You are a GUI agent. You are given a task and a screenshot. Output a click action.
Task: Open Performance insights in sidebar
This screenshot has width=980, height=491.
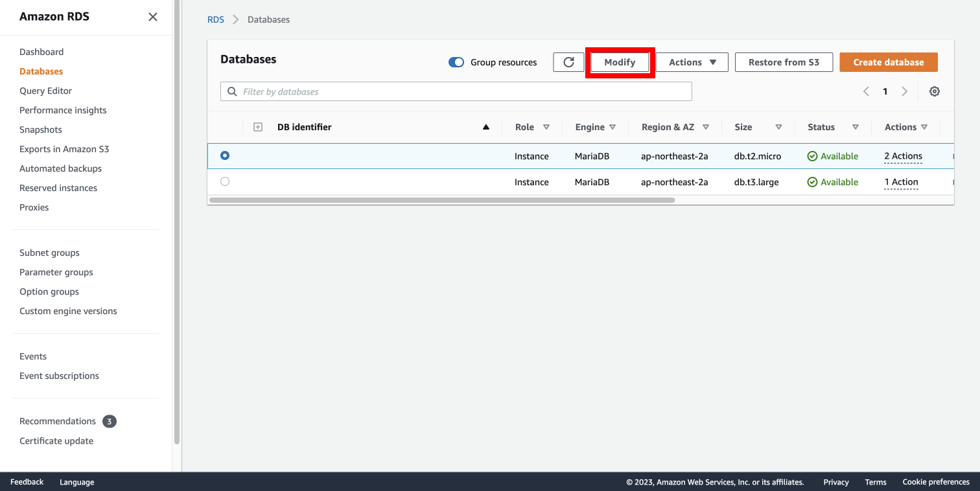[63, 110]
